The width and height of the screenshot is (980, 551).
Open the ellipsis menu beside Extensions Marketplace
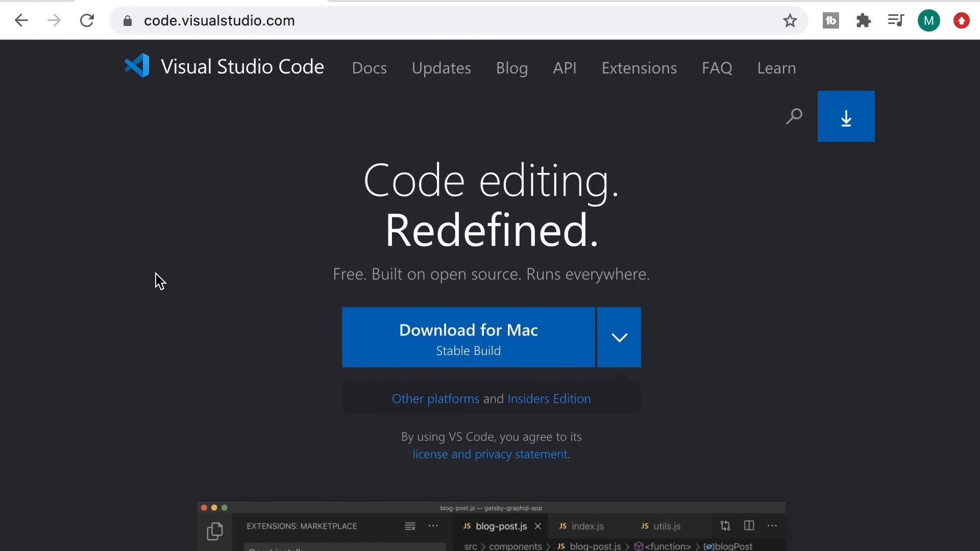[x=433, y=526]
